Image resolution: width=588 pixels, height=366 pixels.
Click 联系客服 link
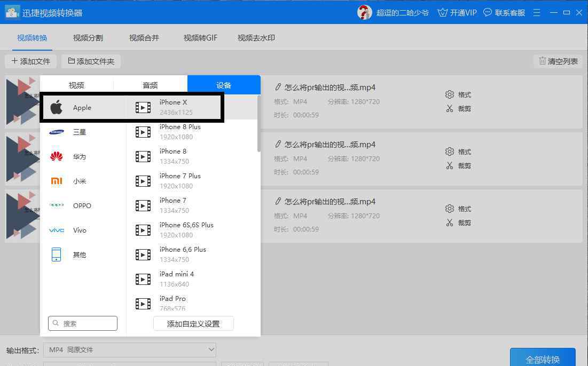coord(504,13)
